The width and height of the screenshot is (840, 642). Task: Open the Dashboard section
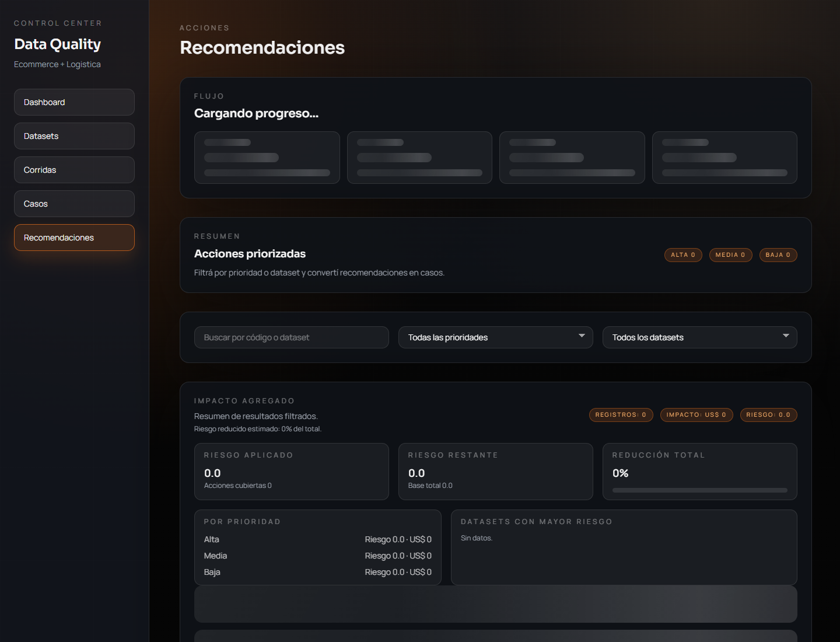click(74, 102)
